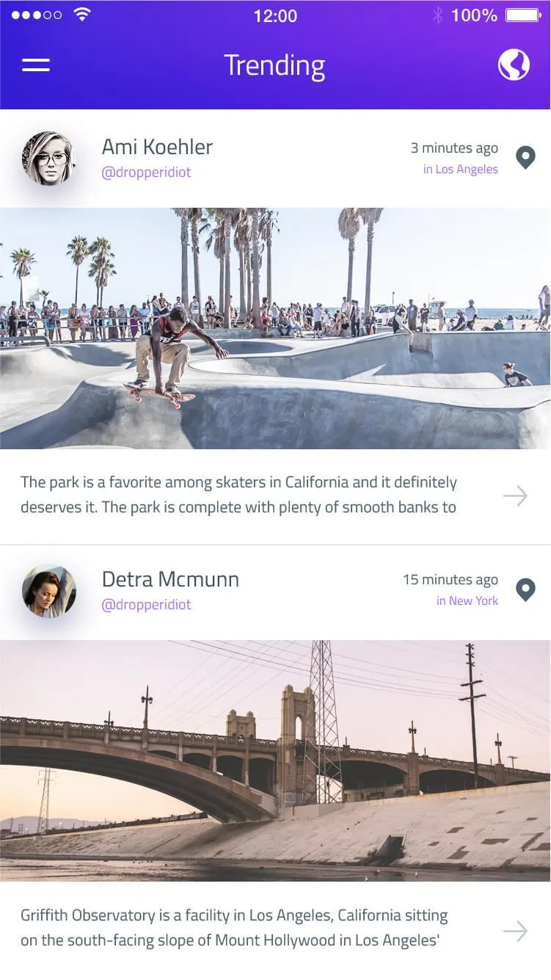The image size is (551, 980).
Task: Select the 'in Los Angeles' location link
Action: pos(461,170)
